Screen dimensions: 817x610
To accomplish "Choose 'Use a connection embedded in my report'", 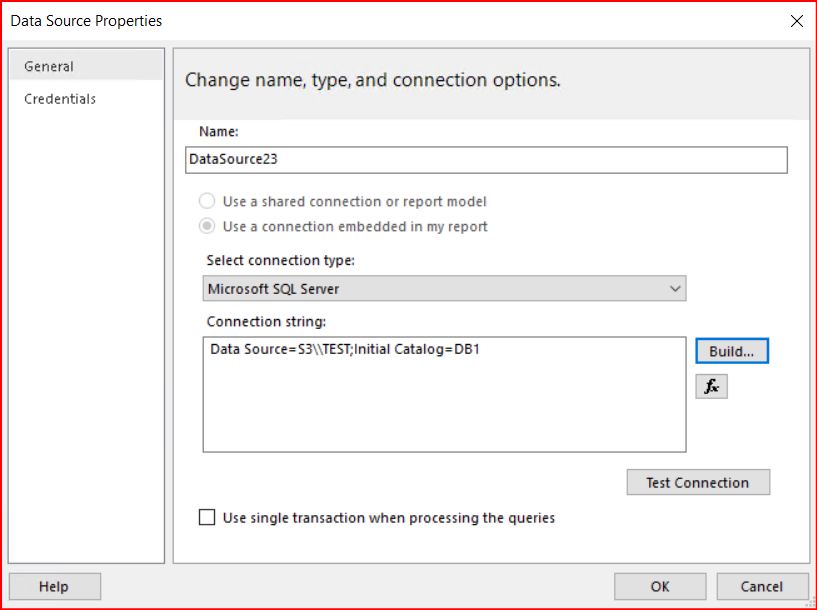I will (208, 226).
